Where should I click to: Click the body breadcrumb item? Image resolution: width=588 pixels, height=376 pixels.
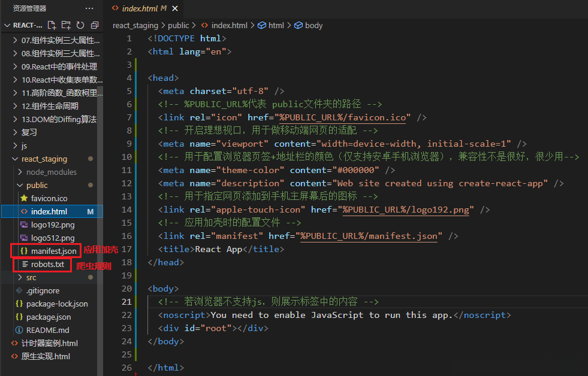point(313,26)
